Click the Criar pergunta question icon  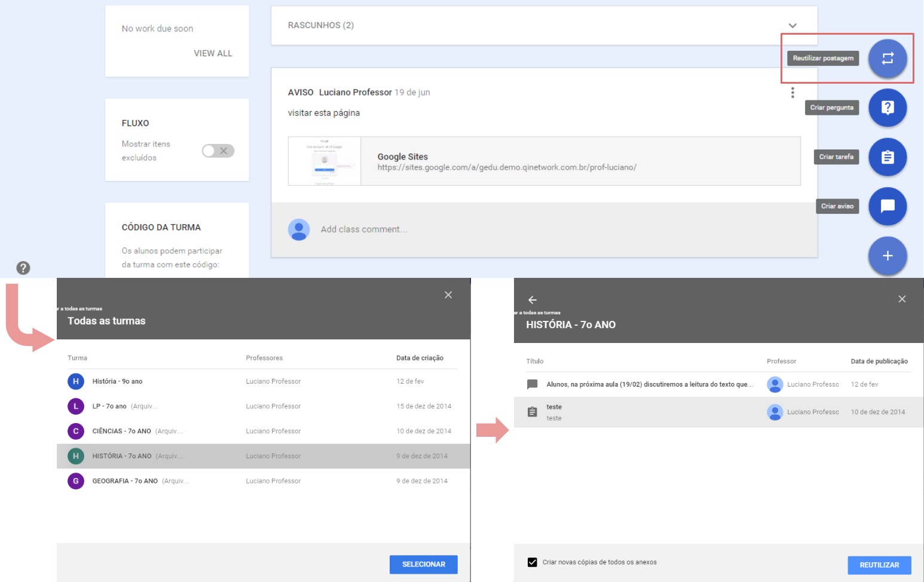pyautogui.click(x=888, y=108)
